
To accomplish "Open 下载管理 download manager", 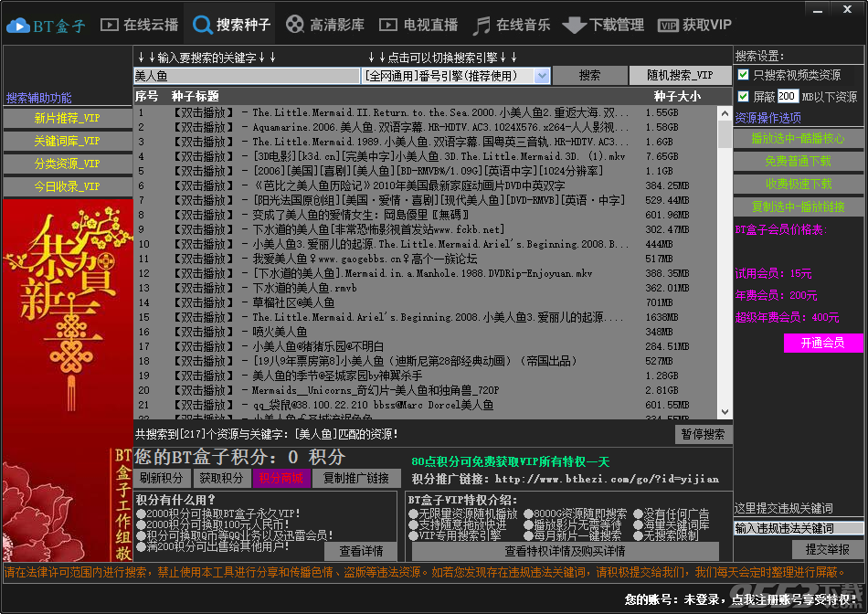I will pos(603,25).
